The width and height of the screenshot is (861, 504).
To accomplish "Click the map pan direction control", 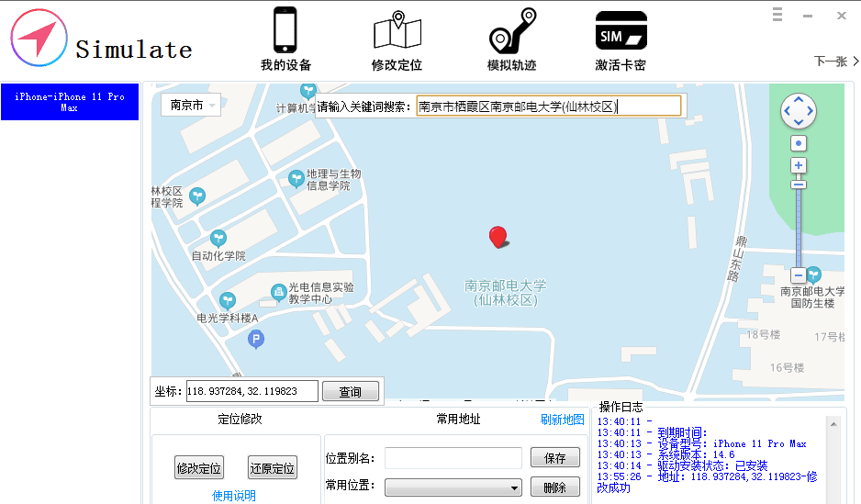I will click(x=799, y=111).
